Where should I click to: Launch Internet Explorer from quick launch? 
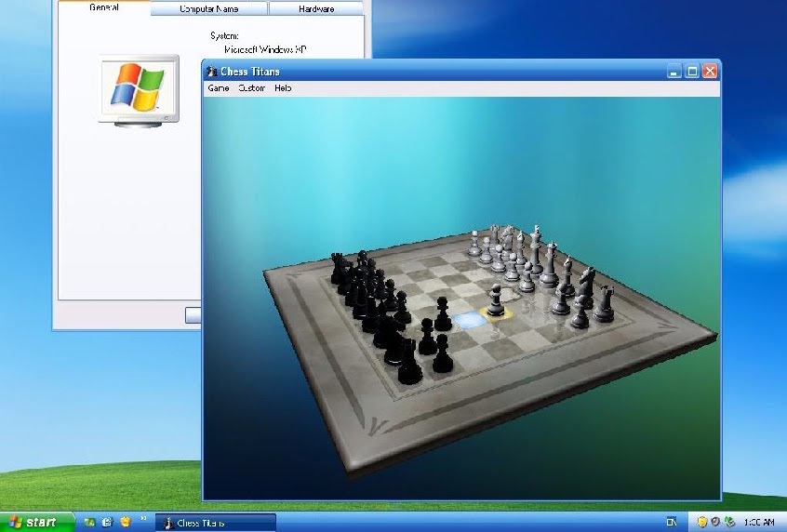click(x=107, y=522)
